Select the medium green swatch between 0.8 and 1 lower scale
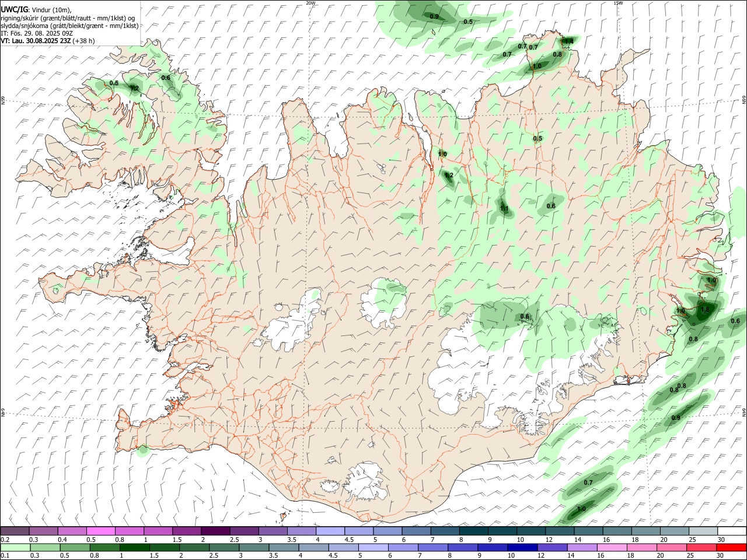The width and height of the screenshot is (747, 560). tap(104, 547)
